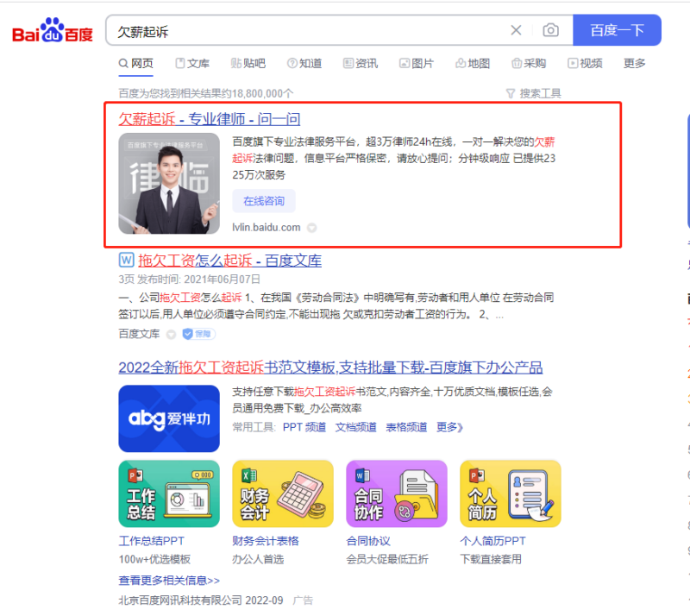
Task: Click the 保障 shield badge
Action: (198, 334)
